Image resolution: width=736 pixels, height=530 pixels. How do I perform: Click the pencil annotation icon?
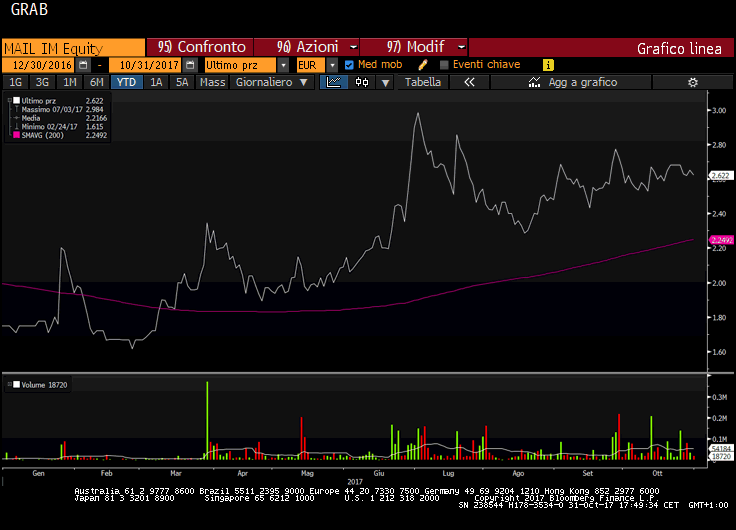coord(423,64)
